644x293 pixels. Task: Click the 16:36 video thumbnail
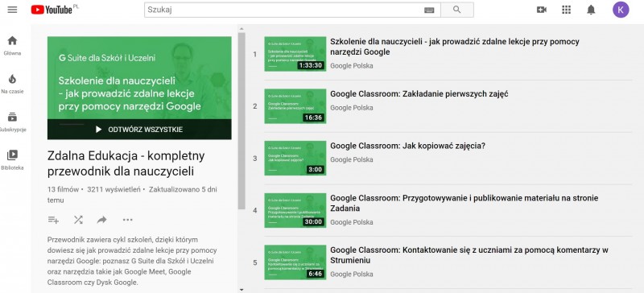click(x=295, y=106)
